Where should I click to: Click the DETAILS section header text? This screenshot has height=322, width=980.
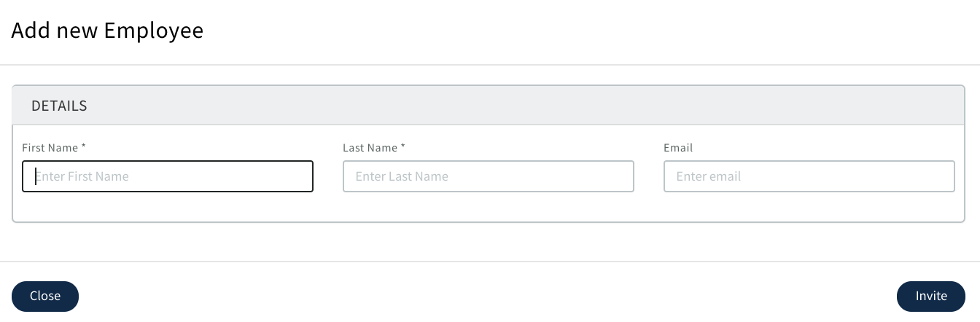pyautogui.click(x=59, y=106)
